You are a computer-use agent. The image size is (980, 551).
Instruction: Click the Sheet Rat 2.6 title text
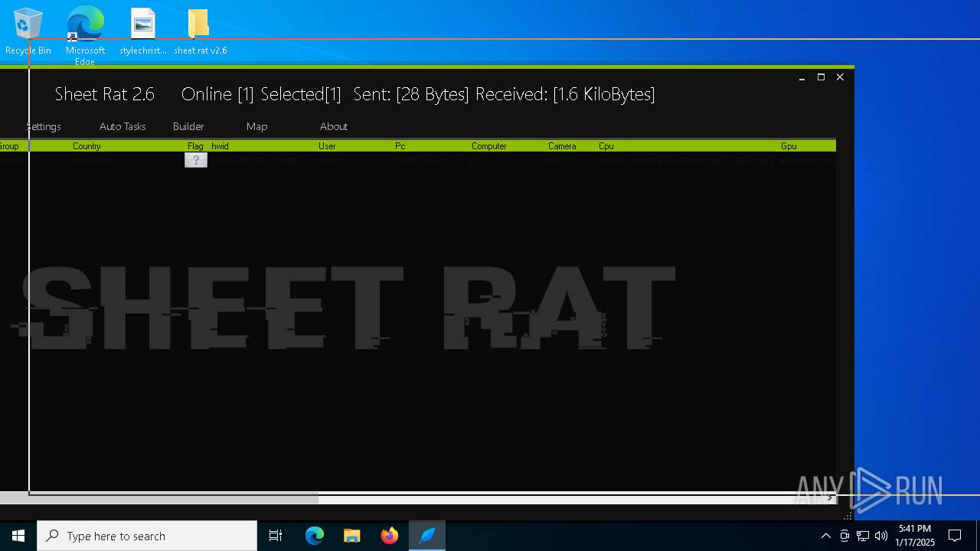[105, 94]
